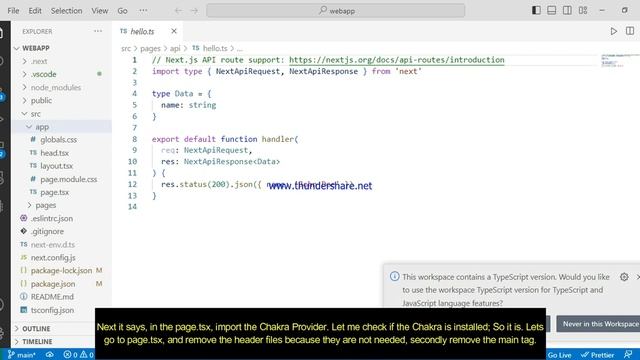
Task: Open Explorer views and more actions menu
Action: (x=98, y=31)
